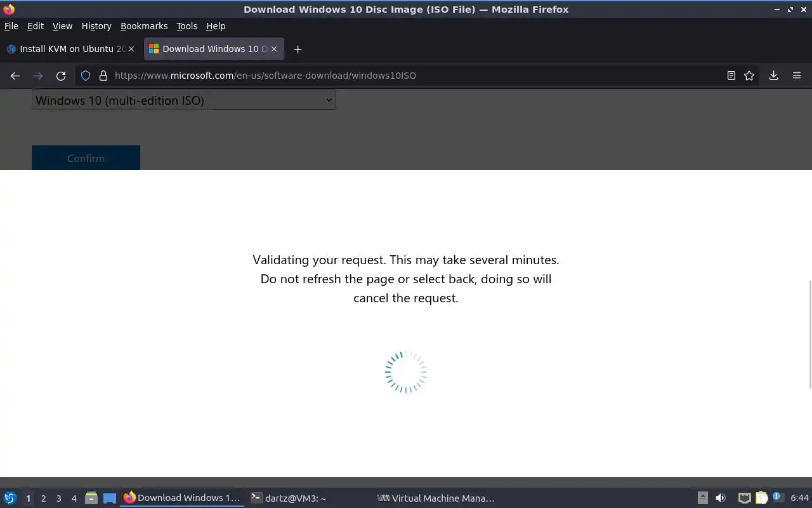Screen dimensions: 812x508
Task: Show site security lock information
Action: [103, 76]
